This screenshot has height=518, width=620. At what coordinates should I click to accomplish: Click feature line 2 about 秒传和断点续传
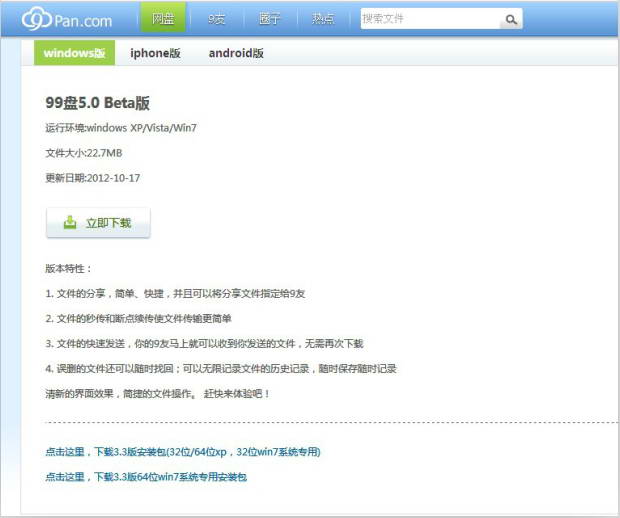coord(138,318)
